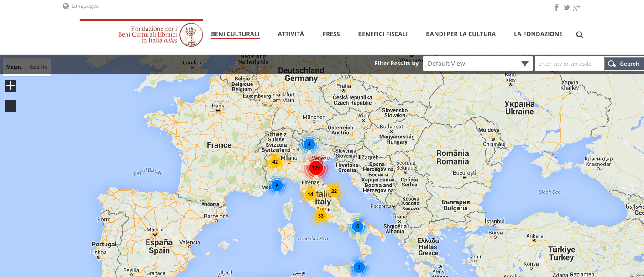Open the Beni Culturali menu
The width and height of the screenshot is (644, 277).
click(x=235, y=34)
